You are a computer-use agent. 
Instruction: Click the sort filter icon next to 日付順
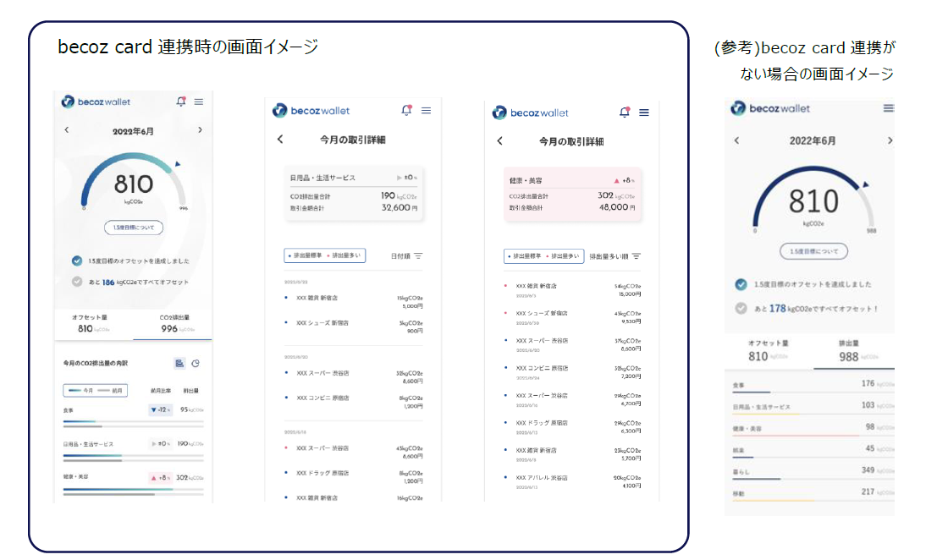click(x=418, y=255)
